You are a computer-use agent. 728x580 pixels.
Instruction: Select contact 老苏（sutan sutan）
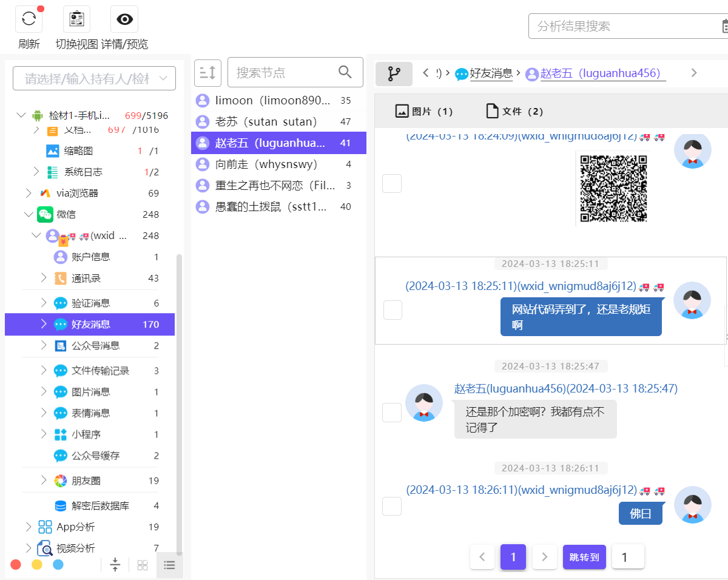(x=278, y=121)
